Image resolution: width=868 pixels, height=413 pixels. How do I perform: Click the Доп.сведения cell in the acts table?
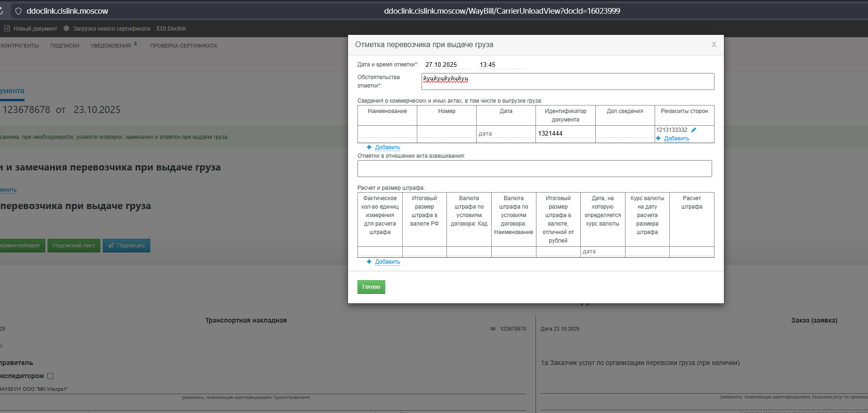(625, 134)
